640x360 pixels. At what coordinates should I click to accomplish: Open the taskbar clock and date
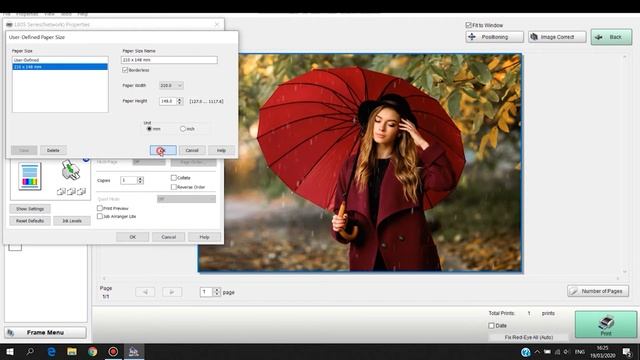602,352
